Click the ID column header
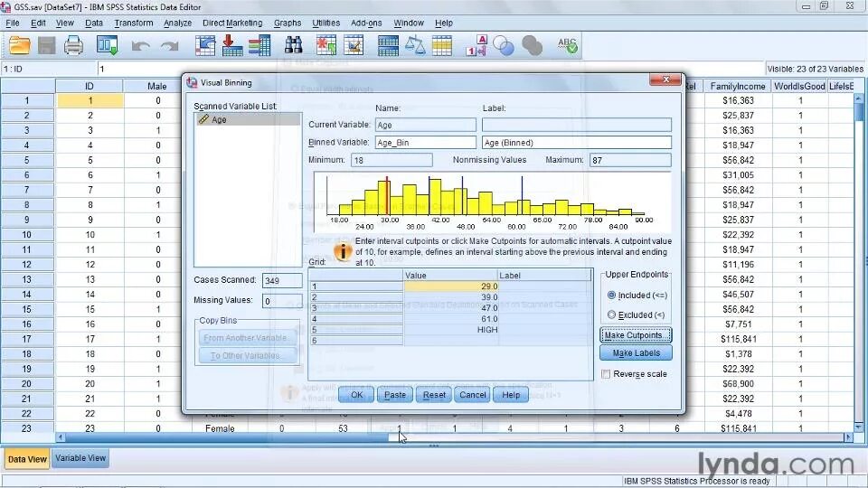The width and height of the screenshot is (868, 488). (90, 86)
